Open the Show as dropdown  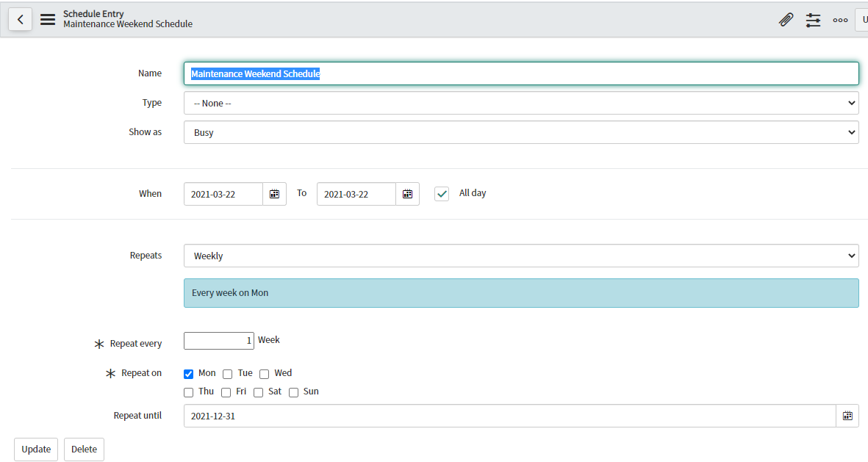pos(521,132)
